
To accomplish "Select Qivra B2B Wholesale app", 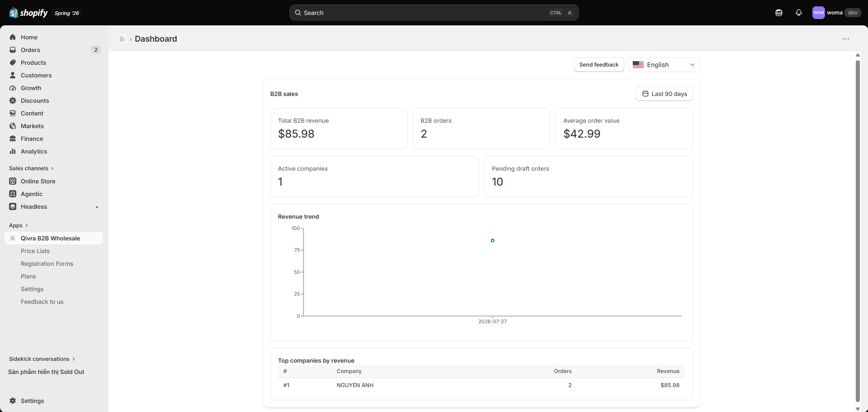I will [54, 238].
